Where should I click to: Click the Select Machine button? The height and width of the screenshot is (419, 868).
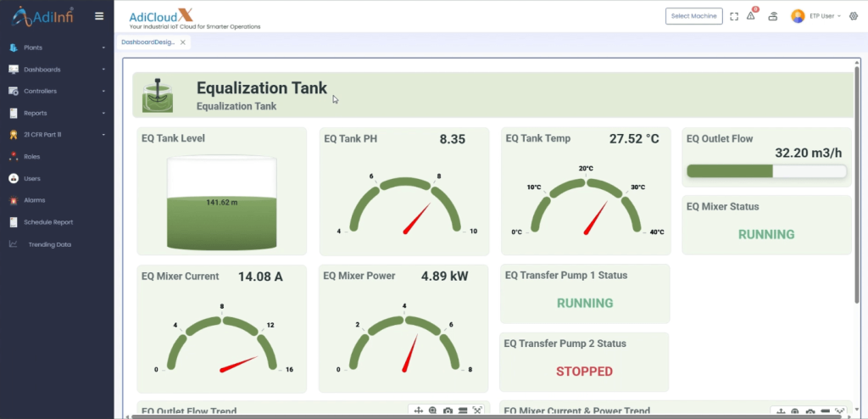point(693,16)
